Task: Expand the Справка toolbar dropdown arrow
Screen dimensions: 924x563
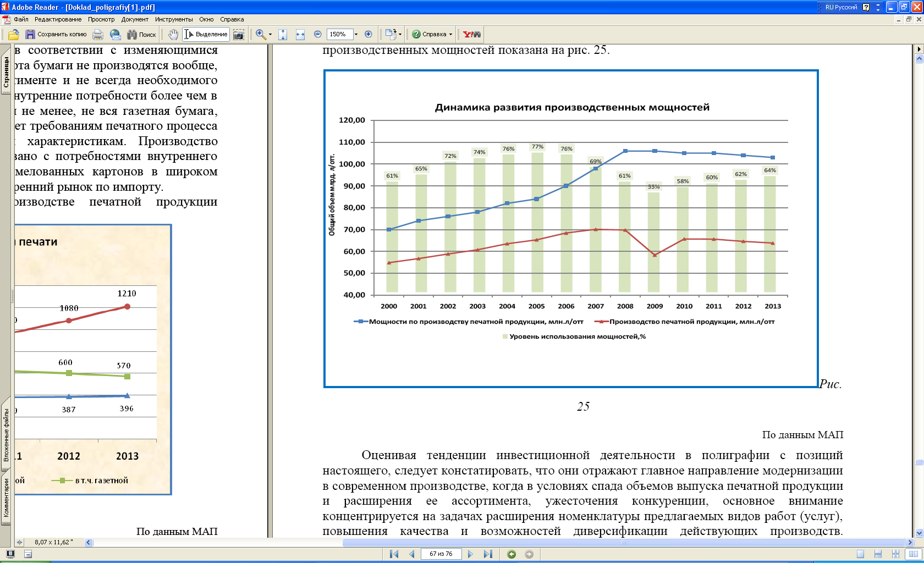Action: coord(450,34)
